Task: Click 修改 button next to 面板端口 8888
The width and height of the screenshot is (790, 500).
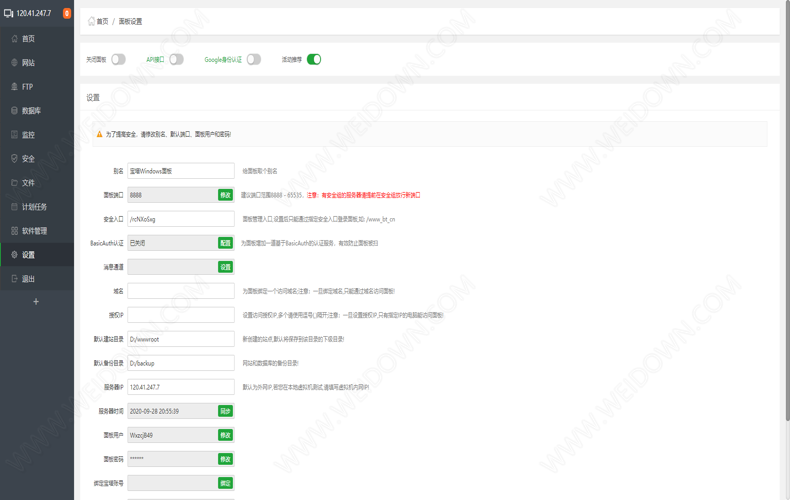Action: tap(225, 195)
